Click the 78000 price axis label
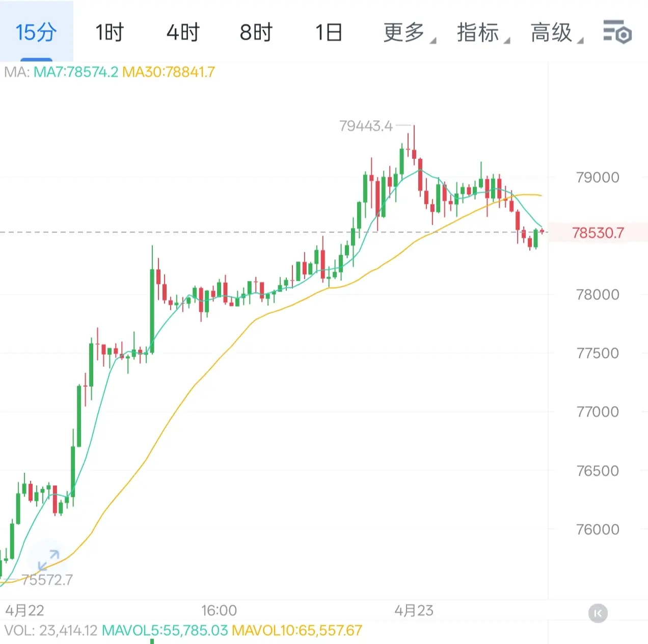This screenshot has width=648, height=644. (598, 294)
